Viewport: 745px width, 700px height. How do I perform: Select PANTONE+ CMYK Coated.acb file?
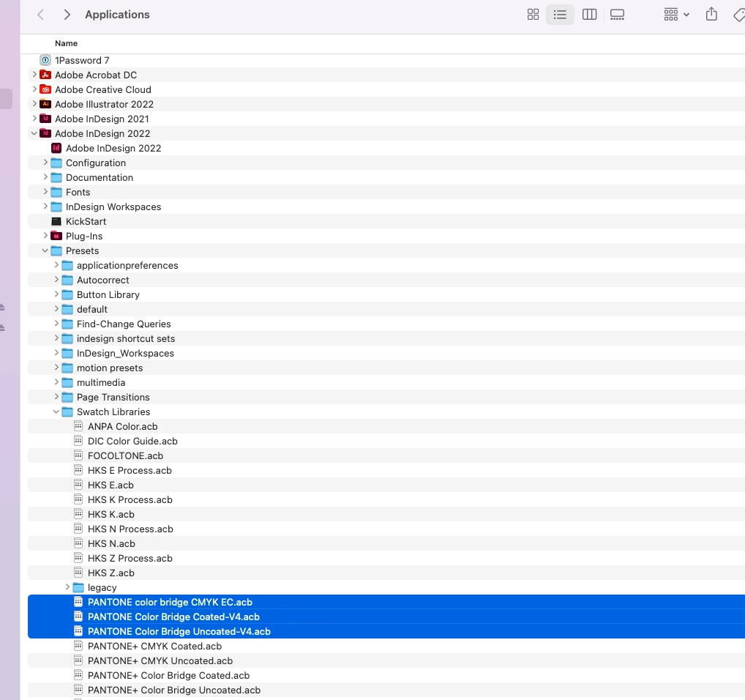pos(386,647)
